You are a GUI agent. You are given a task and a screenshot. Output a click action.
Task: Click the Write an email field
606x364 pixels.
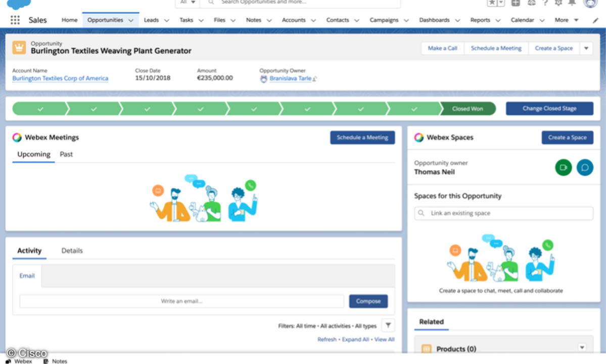click(x=181, y=301)
